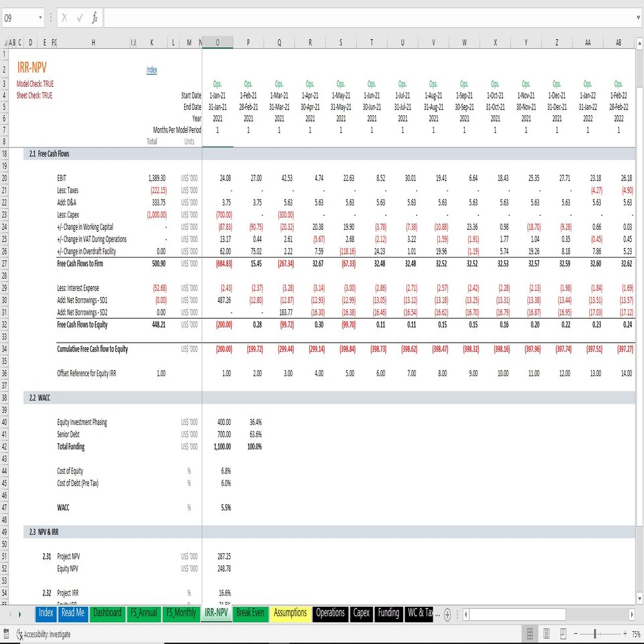Viewport: 644px width, 644px height.
Task: Click the zoom slider handle
Action: pyautogui.click(x=595, y=634)
